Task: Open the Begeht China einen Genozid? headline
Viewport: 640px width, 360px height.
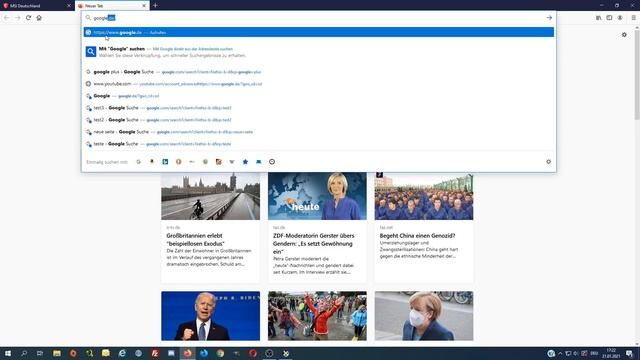Action: 417,236
